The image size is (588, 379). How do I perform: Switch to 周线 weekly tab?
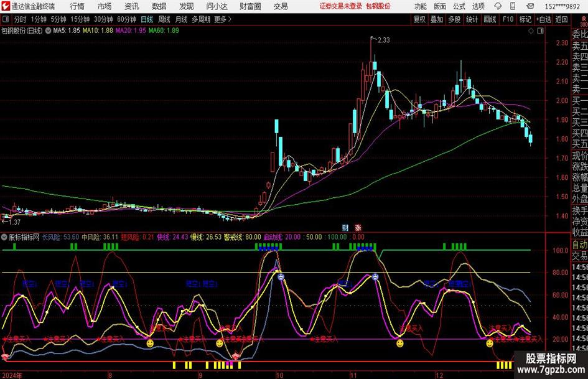[164, 19]
